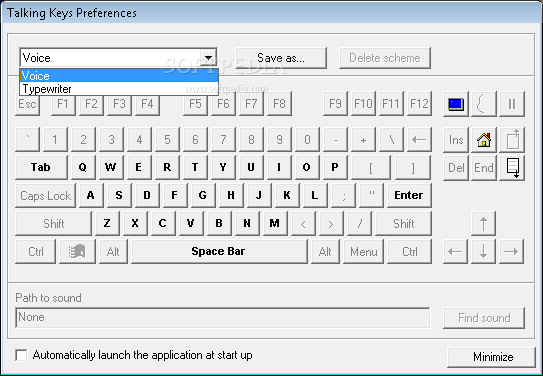This screenshot has width=543, height=376.
Task: Click the Scroll Lock key icon
Action: click(484, 104)
